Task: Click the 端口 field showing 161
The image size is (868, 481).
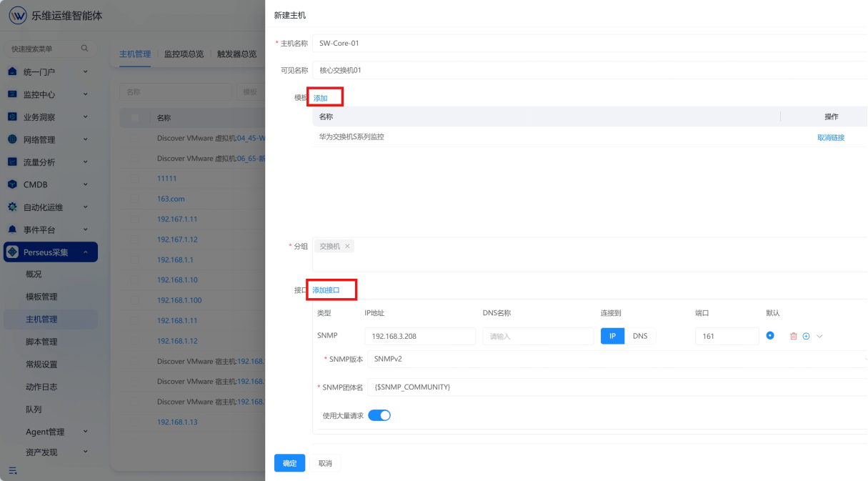Action: pyautogui.click(x=727, y=336)
